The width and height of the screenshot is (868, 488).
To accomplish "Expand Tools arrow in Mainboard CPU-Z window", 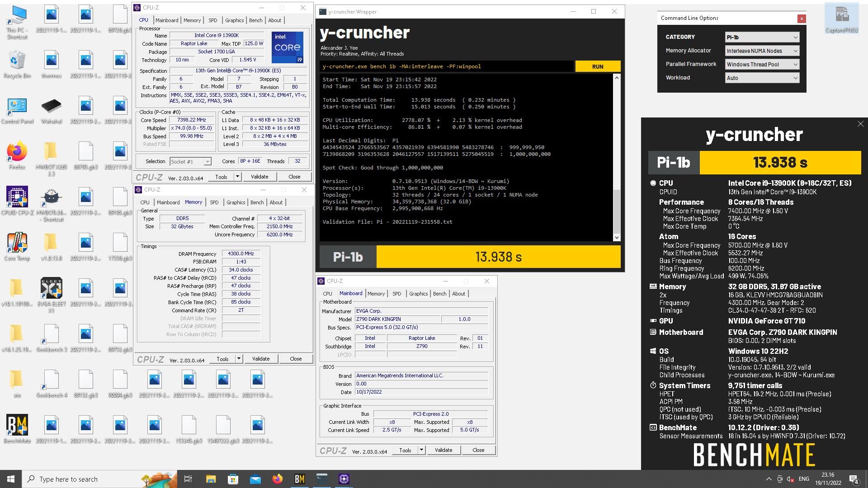I will (x=421, y=450).
